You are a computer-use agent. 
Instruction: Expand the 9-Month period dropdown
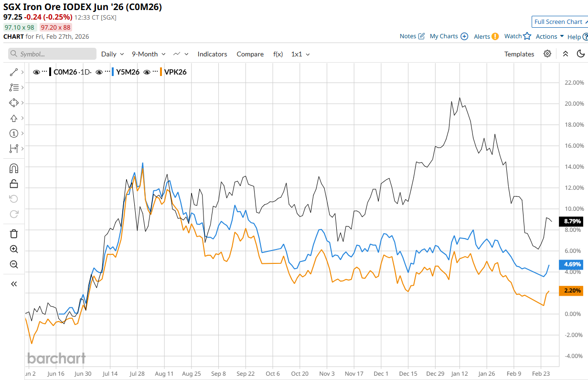click(x=149, y=54)
